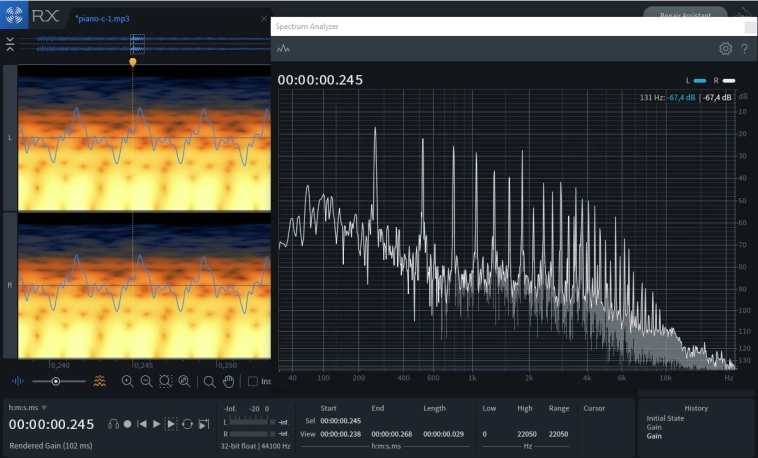This screenshot has width=758, height=458.
Task: Click the waveform view icon left of the slider
Action: click(x=17, y=381)
